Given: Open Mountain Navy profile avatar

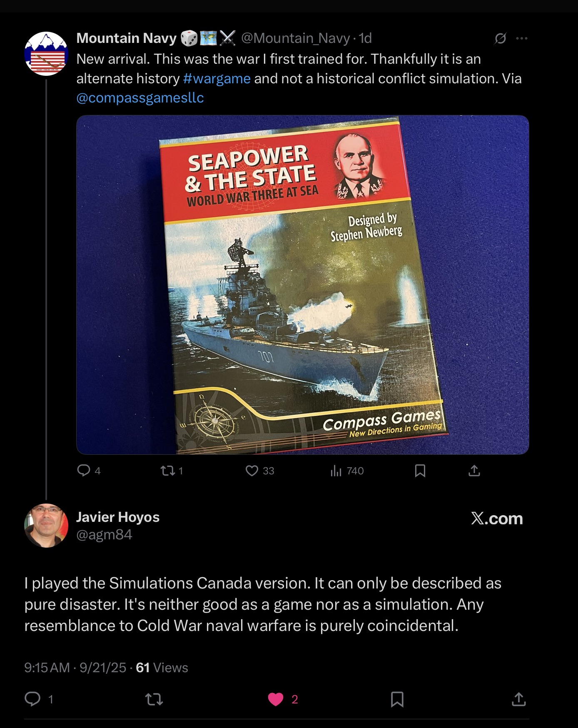Looking at the screenshot, I should [46, 53].
